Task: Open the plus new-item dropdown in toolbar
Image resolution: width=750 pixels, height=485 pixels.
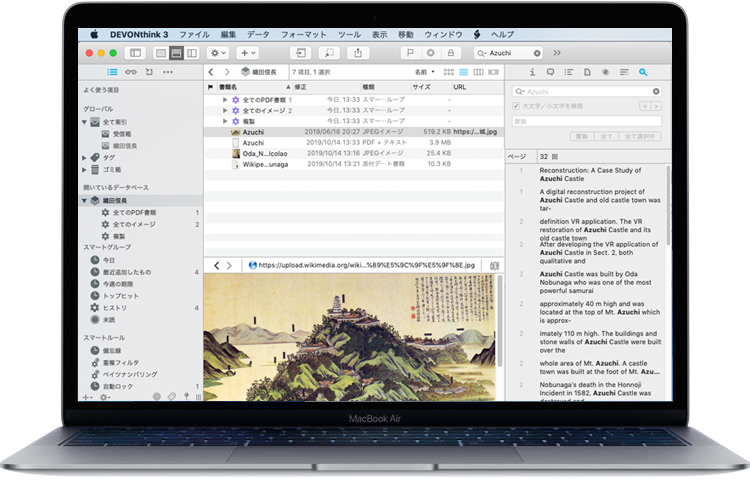Action: tap(248, 53)
